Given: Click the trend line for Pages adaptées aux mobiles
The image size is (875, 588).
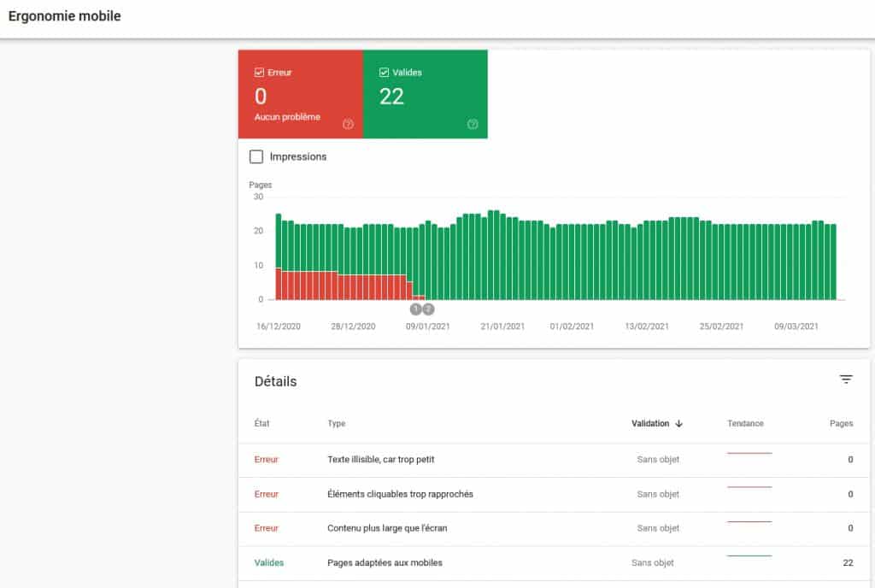Looking at the screenshot, I should click(x=749, y=556).
